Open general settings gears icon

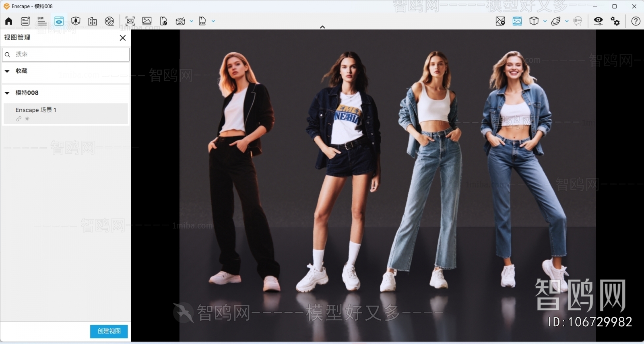(x=615, y=21)
